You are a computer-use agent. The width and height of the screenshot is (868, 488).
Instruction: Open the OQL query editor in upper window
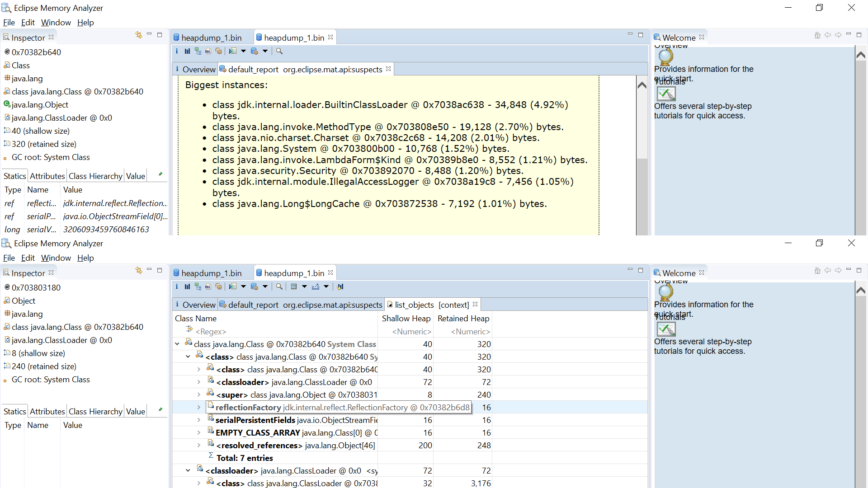pyautogui.click(x=208, y=51)
